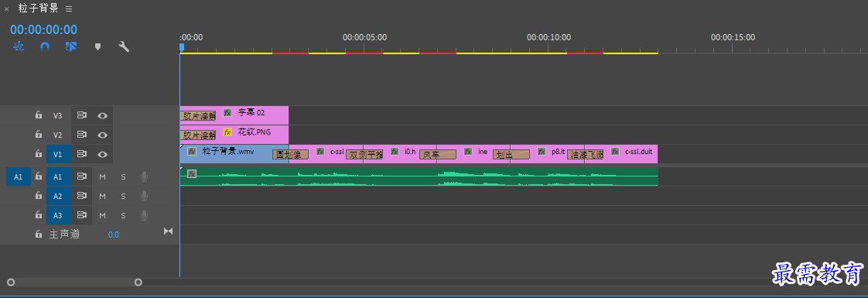The width and height of the screenshot is (868, 298).
Task: Toggle sync lock for A2 track
Action: point(81,196)
